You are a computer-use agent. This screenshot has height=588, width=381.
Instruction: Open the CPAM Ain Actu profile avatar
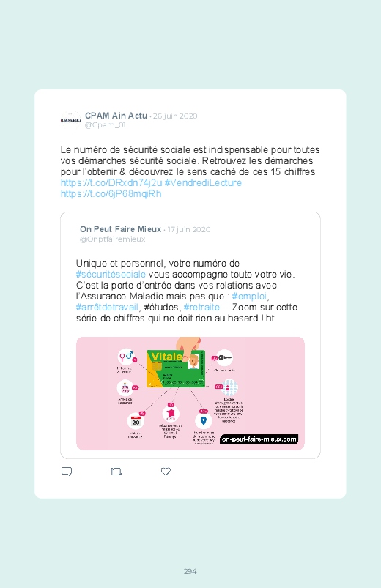pyautogui.click(x=71, y=120)
